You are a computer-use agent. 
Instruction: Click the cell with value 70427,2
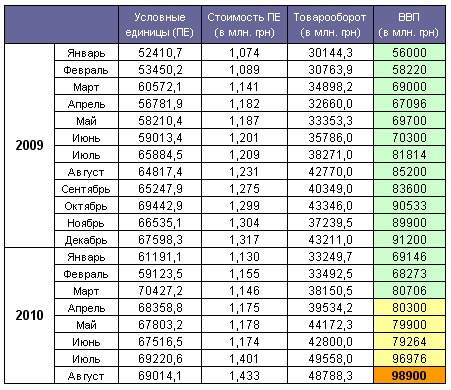tap(160, 290)
